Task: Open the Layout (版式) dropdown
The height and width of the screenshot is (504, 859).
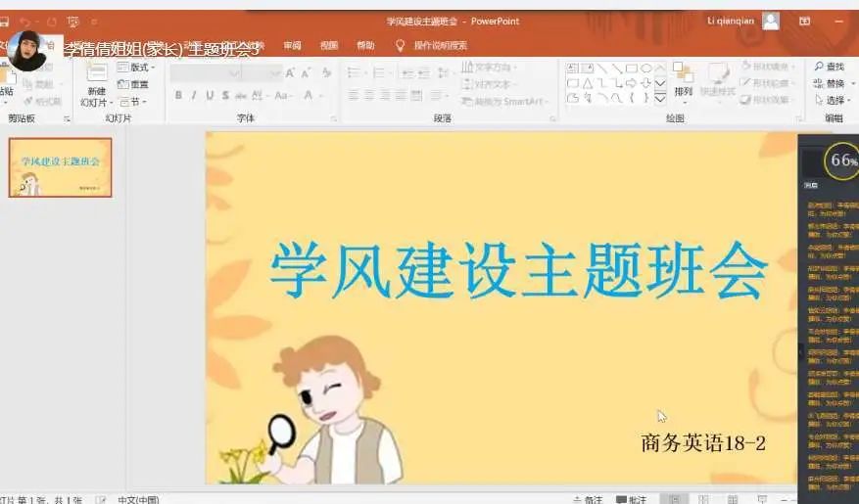Action: 136,68
